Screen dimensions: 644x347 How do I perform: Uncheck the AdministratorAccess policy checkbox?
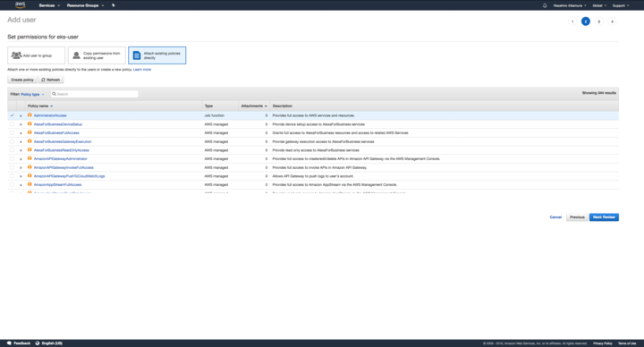point(12,115)
